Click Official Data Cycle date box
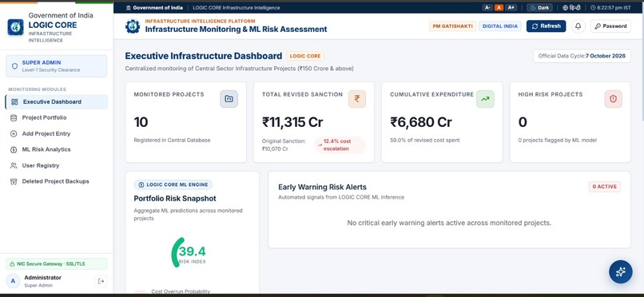Viewport: 644px width, 297px height. point(582,56)
